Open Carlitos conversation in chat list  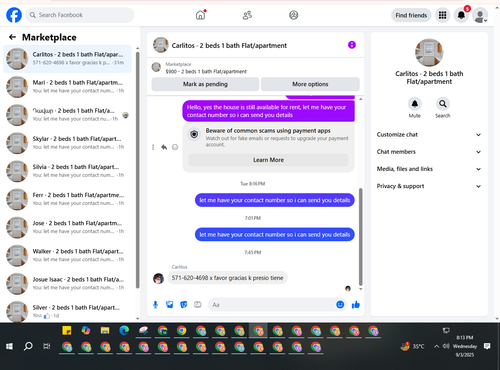click(x=68, y=59)
